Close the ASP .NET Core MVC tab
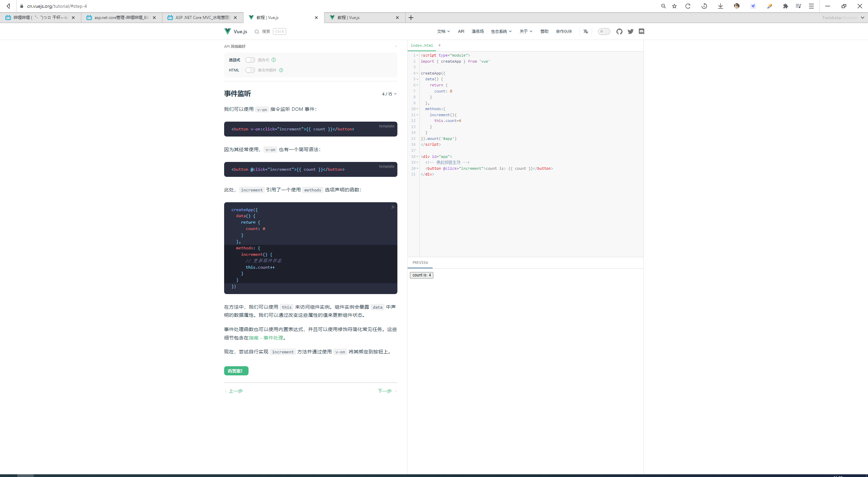 point(235,18)
